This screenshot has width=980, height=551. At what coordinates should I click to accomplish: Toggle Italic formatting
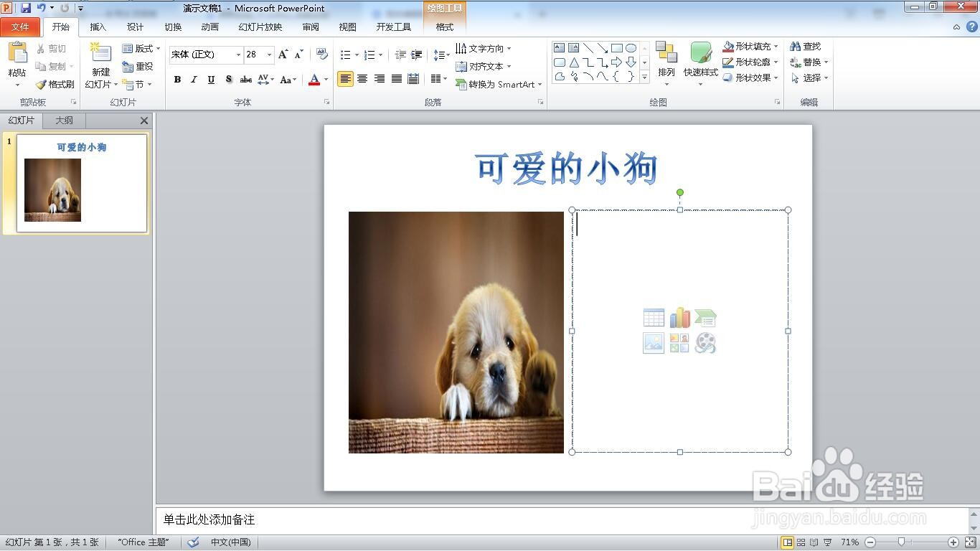click(194, 80)
